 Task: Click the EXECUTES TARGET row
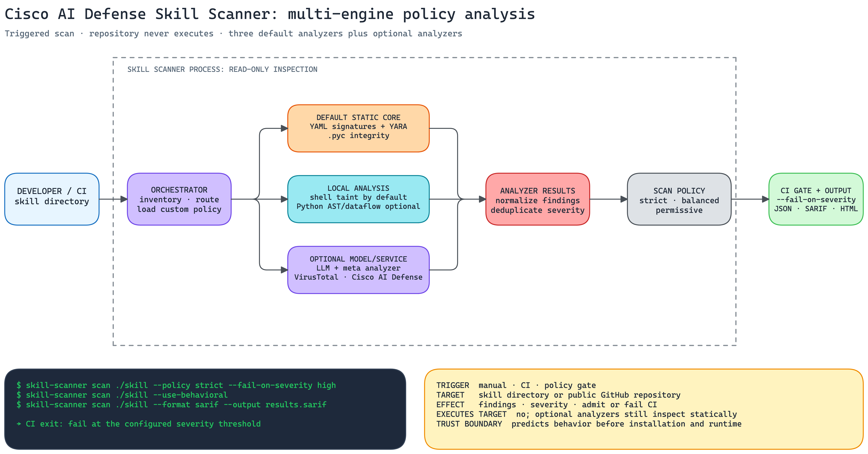[x=586, y=414]
